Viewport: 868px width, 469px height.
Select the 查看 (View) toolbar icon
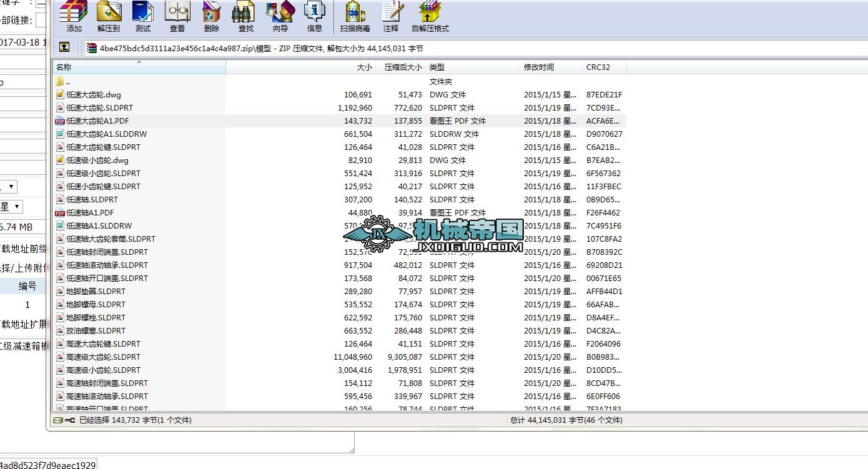(177, 16)
